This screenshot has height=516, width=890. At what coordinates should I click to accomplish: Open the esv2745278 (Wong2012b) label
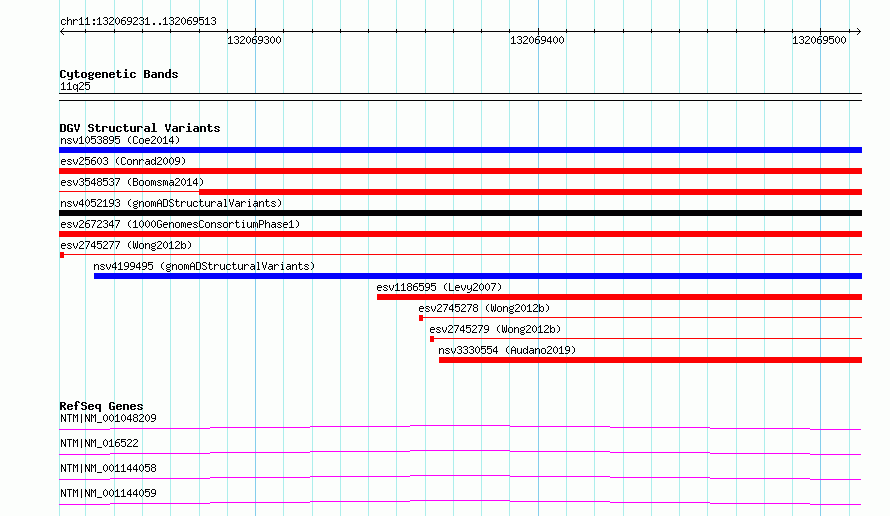click(x=484, y=308)
